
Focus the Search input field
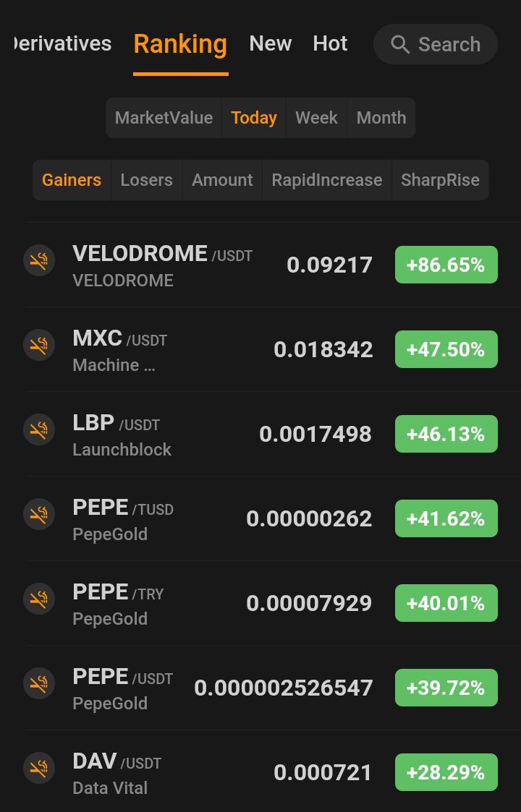436,44
